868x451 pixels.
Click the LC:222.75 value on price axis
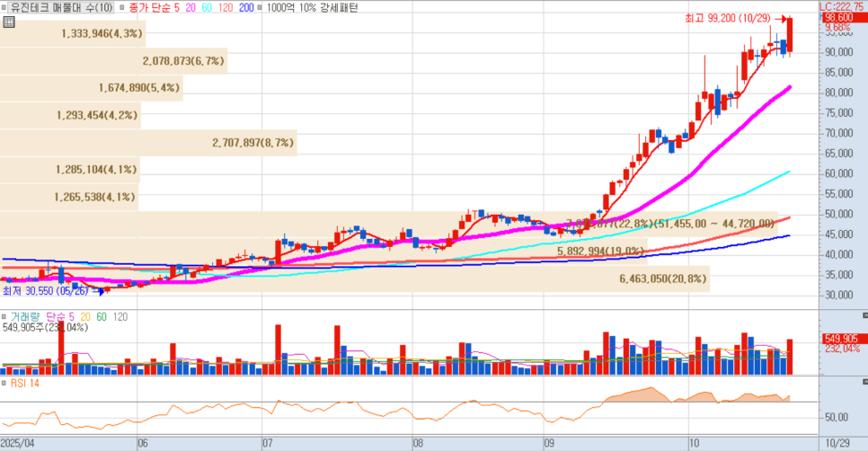pyautogui.click(x=843, y=6)
